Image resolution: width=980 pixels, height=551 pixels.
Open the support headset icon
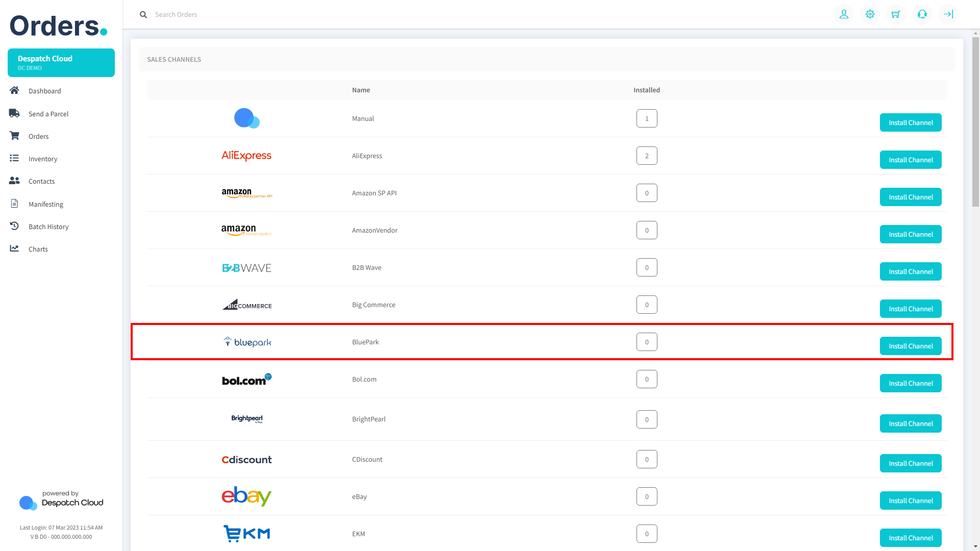pos(922,14)
